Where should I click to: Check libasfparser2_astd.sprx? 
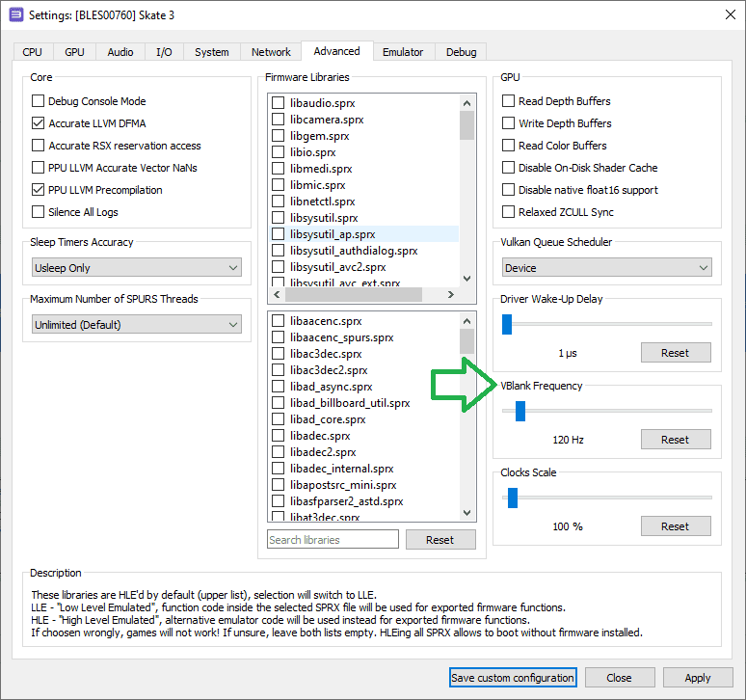[278, 501]
